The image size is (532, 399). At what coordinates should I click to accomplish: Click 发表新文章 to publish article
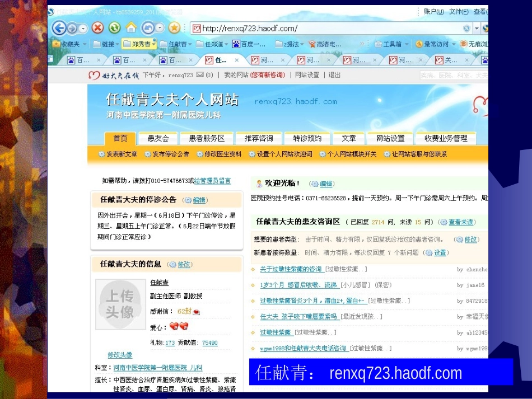[122, 154]
